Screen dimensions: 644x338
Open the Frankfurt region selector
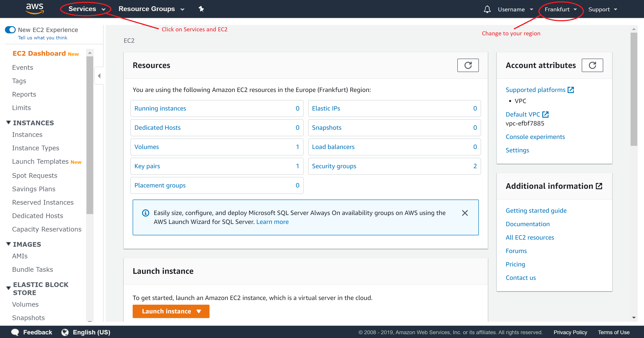[560, 9]
